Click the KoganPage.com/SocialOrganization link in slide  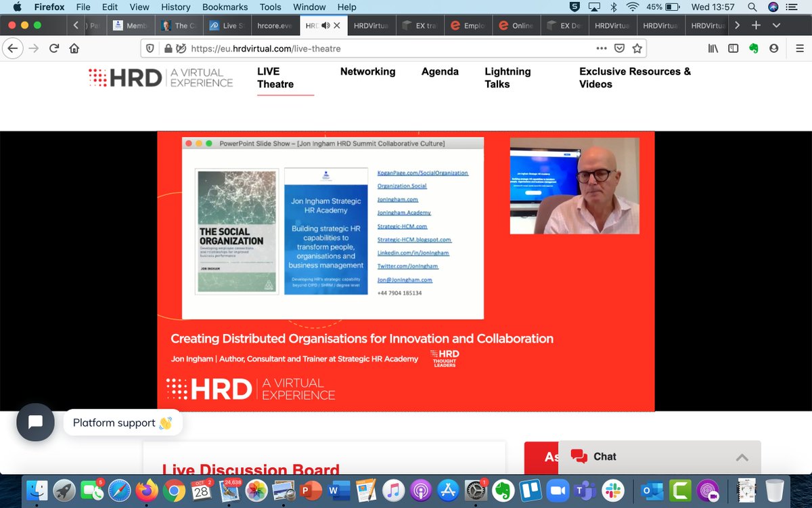(x=423, y=173)
